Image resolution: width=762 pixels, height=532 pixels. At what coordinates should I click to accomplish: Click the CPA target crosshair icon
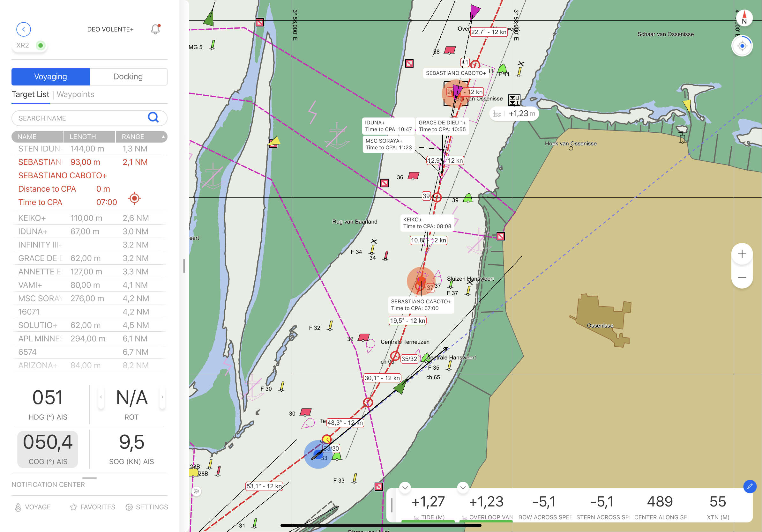tap(134, 198)
